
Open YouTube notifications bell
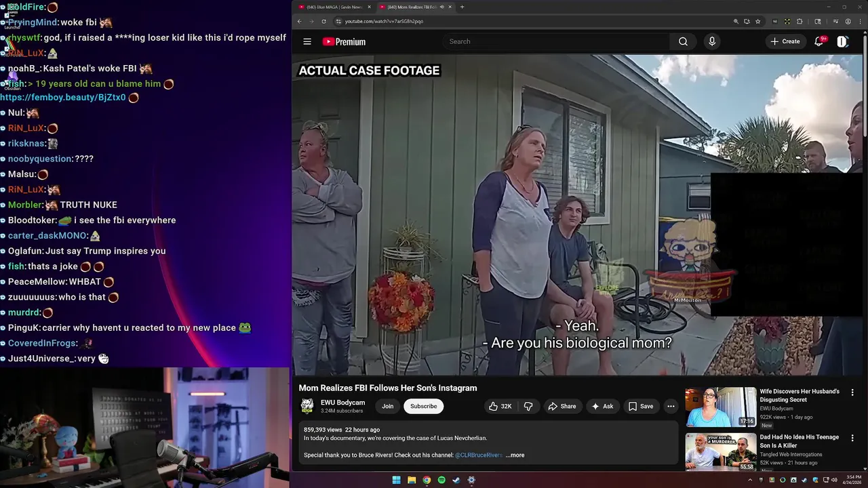coord(819,41)
